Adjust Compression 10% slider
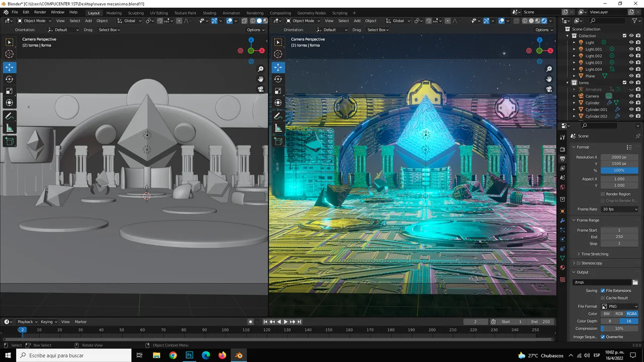The height and width of the screenshot is (362, 644). click(619, 328)
